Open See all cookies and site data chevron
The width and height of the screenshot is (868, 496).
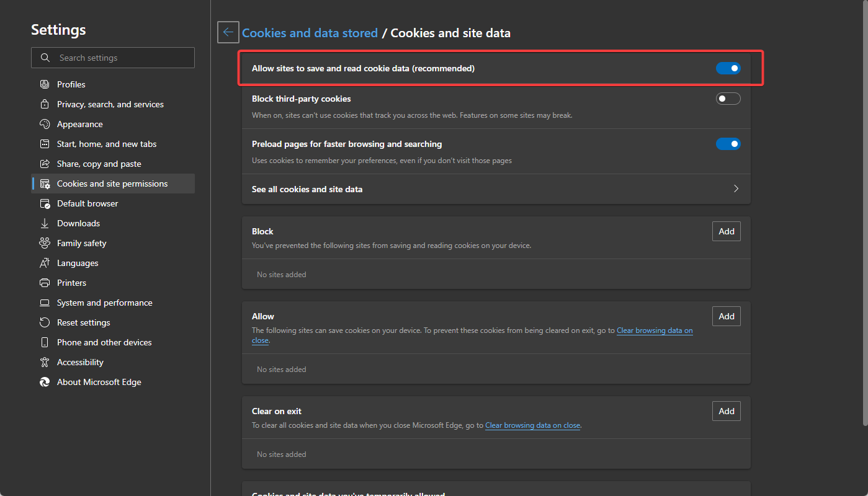(x=736, y=188)
